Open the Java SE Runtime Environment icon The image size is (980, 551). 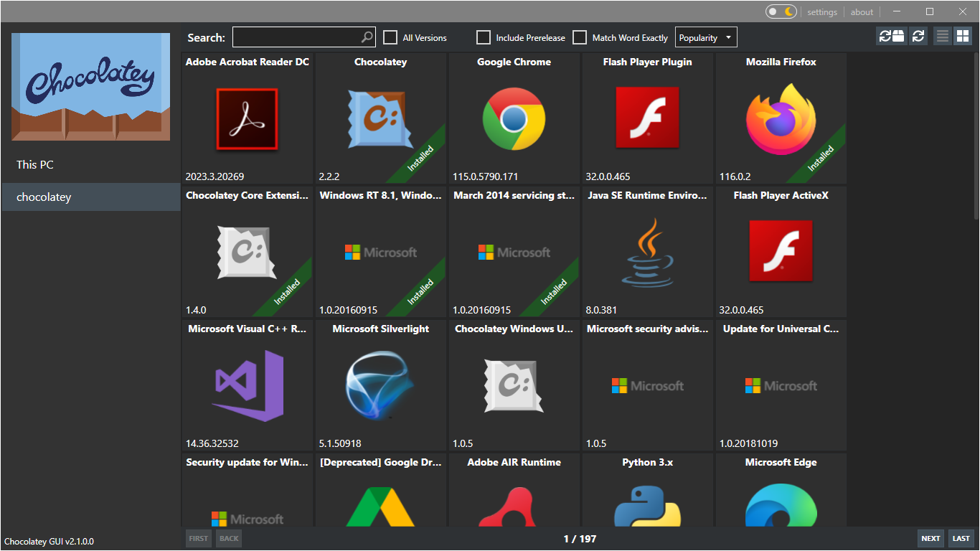point(647,253)
